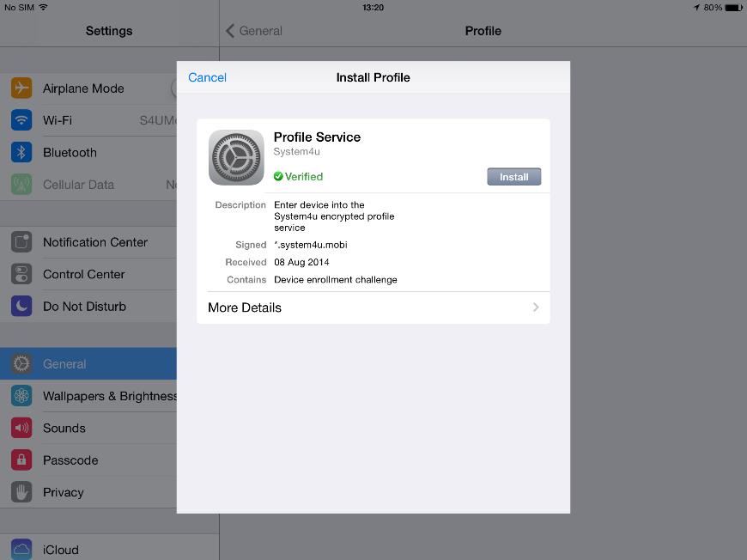Open iCloud icon in sidebar
Viewport: 747px width, 560px height.
pos(21,549)
